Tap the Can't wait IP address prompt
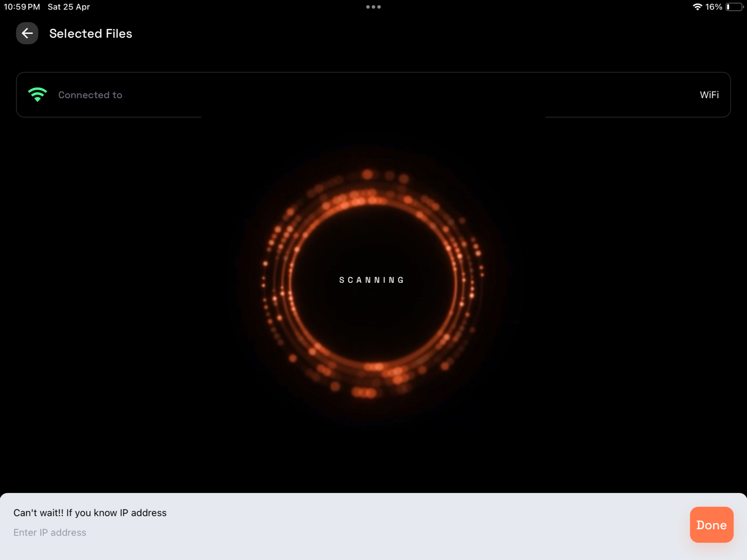 90,513
